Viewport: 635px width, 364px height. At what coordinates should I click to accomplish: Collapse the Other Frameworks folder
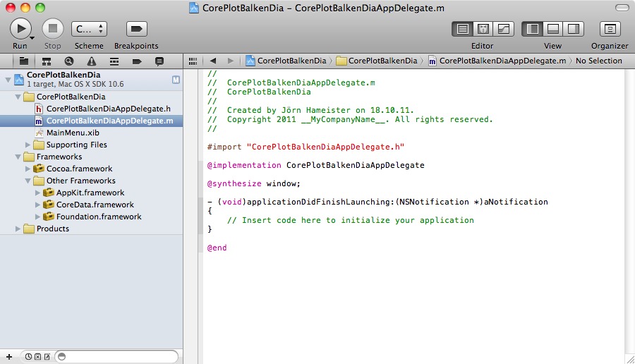point(29,181)
